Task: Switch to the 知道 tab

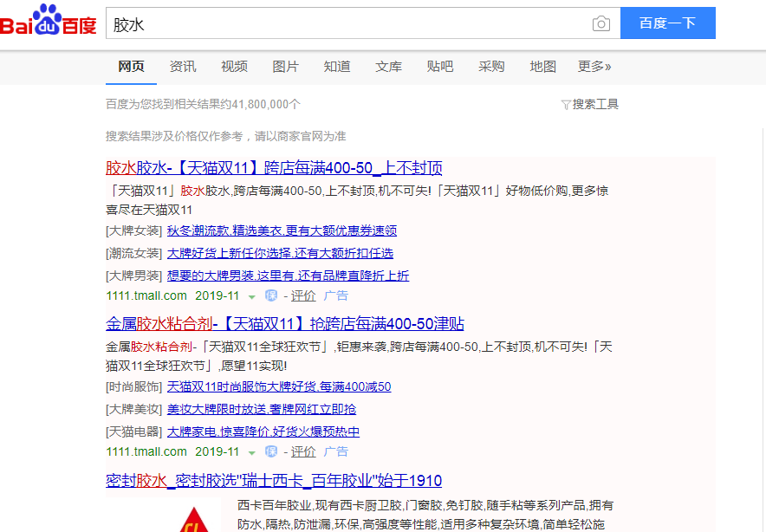Action: click(x=337, y=67)
